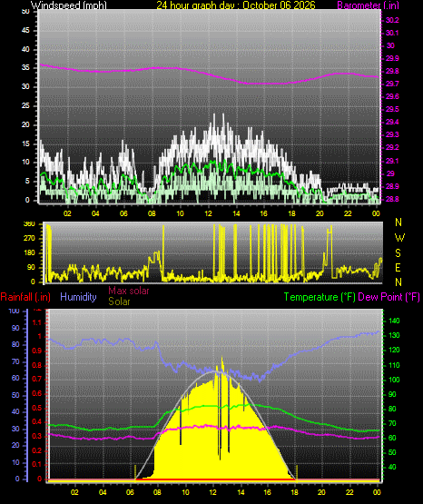The image size is (423, 504).
Task: Click the "29.5" barometer axis value
Action: pos(392,109)
